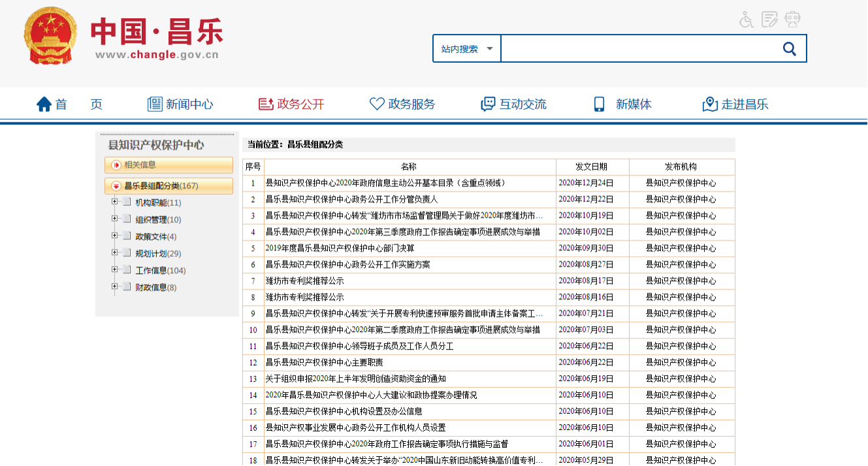Click the document icon next to 财政信息
This screenshot has height=466, width=868.
127,288
